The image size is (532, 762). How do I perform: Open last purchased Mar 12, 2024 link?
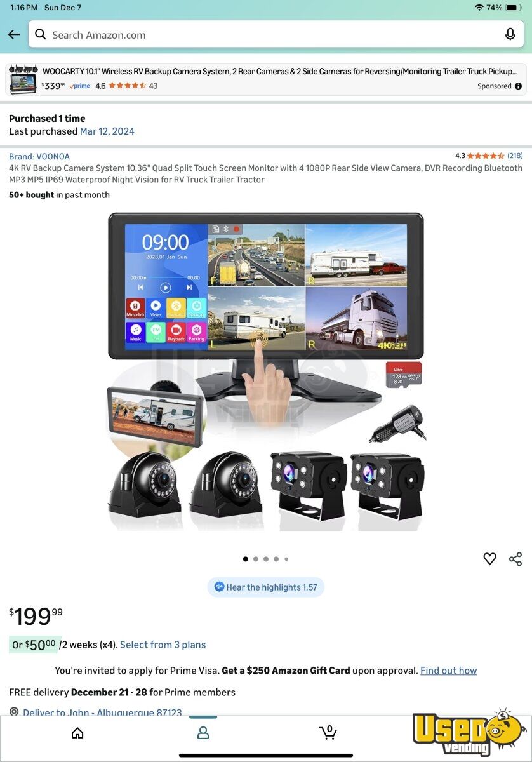[x=107, y=131]
